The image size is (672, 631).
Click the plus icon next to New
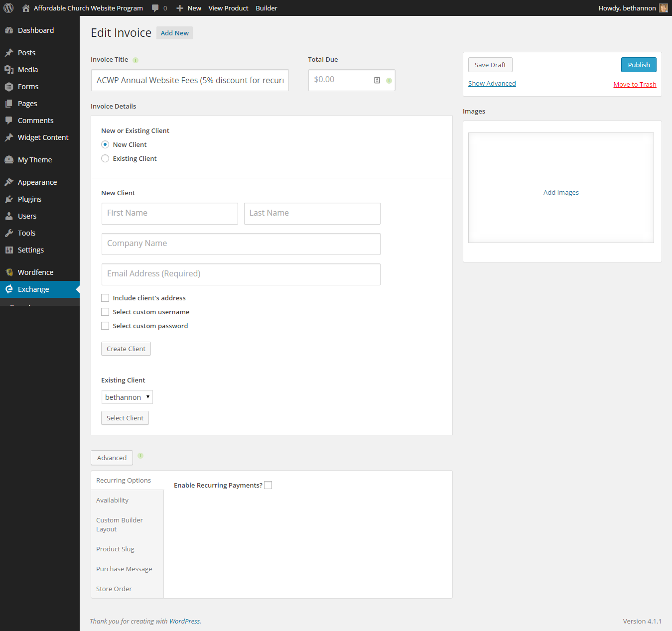coord(180,8)
